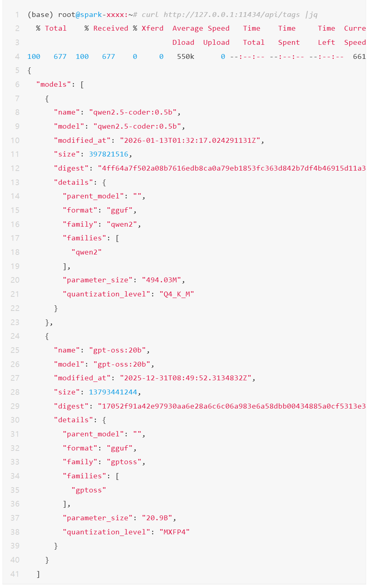Image resolution: width=369 pixels, height=588 pixels.
Task: Click "gptoss" entry inside the families array
Action: coord(89,490)
